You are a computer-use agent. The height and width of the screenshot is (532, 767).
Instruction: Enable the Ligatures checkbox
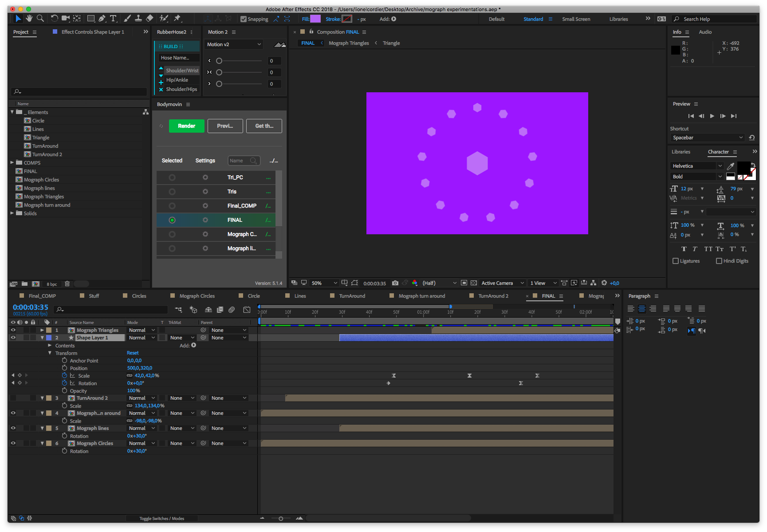676,261
